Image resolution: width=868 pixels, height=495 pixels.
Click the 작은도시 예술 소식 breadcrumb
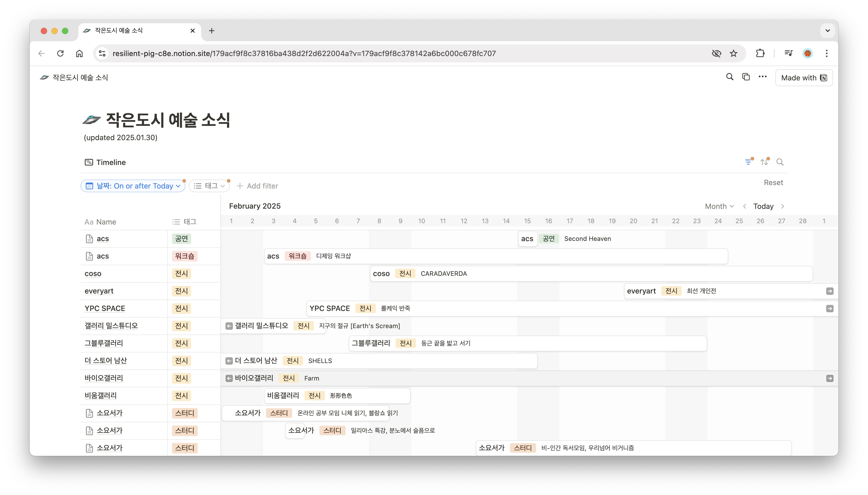(x=74, y=77)
